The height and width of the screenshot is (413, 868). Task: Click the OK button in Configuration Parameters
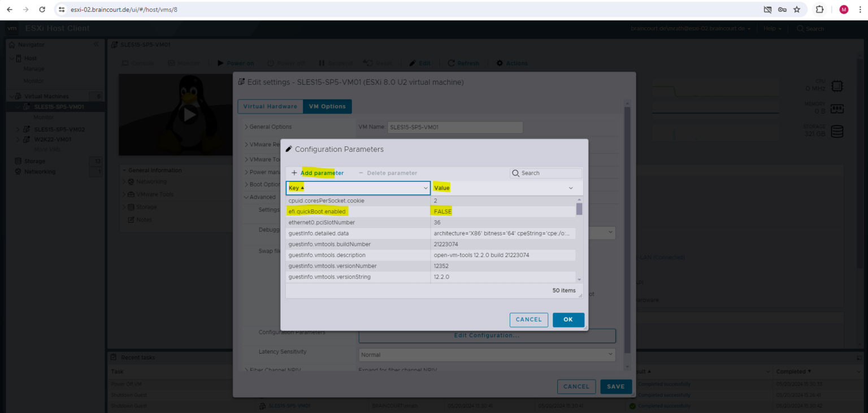568,319
